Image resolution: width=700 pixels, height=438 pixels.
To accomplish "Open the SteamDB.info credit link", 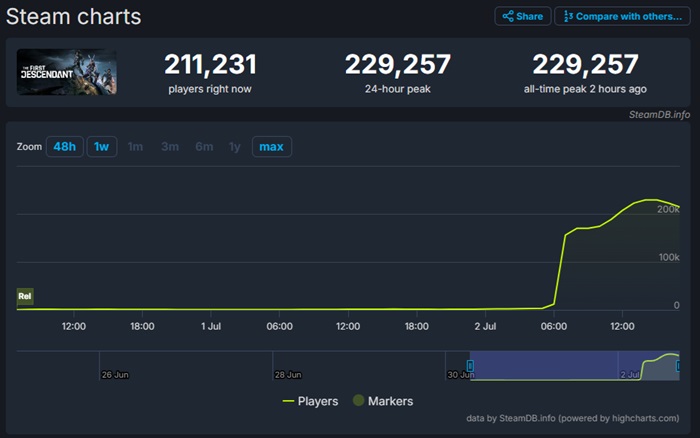I will click(x=659, y=115).
